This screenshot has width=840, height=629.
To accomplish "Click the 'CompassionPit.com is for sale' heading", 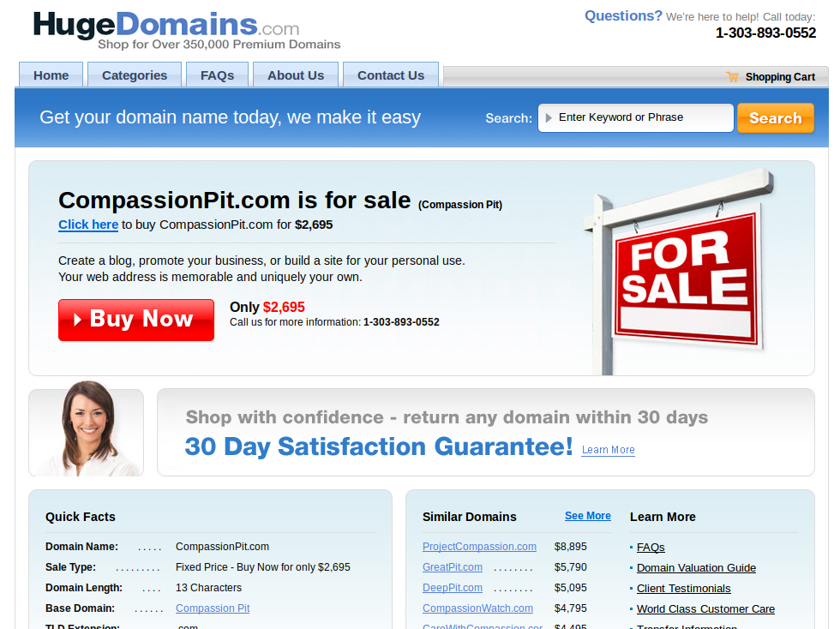I will pyautogui.click(x=235, y=201).
